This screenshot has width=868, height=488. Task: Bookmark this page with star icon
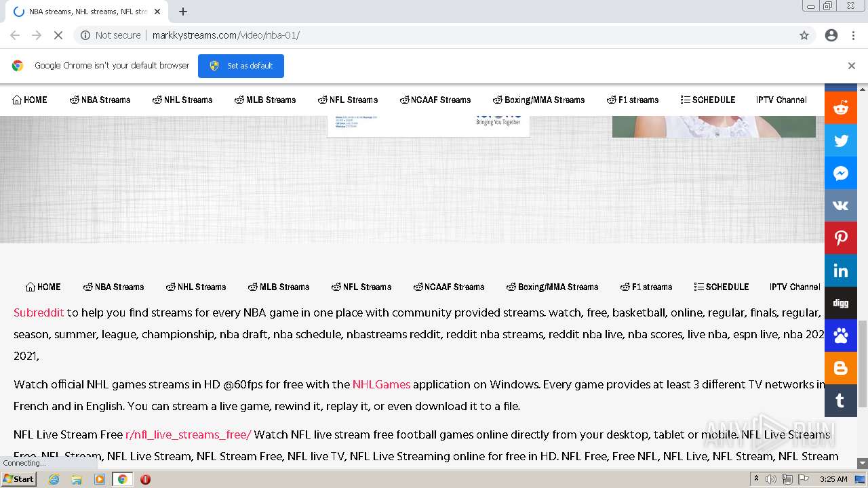tap(804, 35)
